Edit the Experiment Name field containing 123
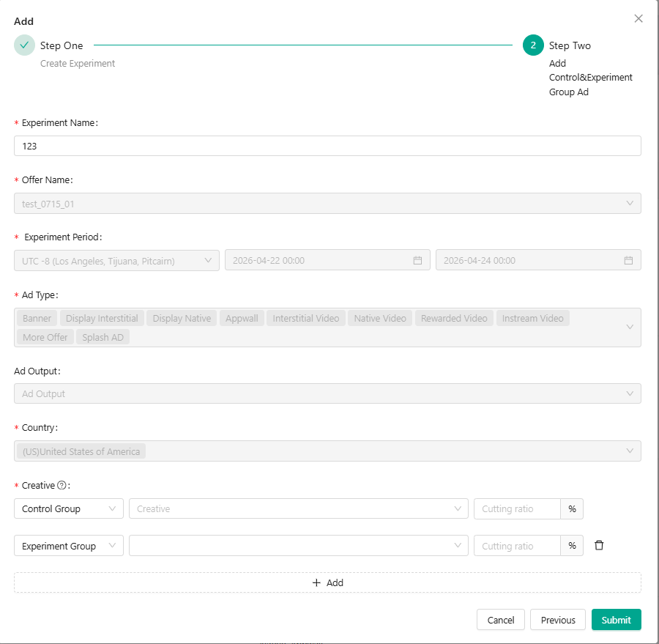This screenshot has height=644, width=659. pyautogui.click(x=327, y=146)
